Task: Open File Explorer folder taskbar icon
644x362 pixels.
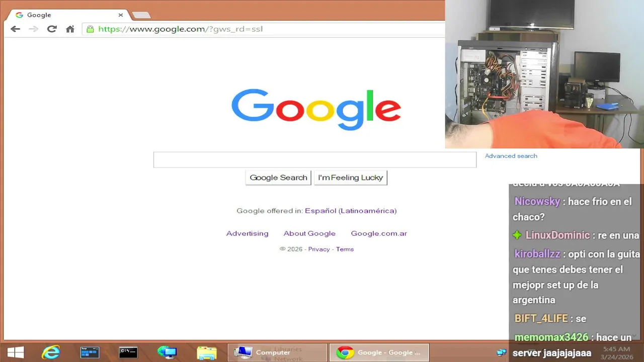Action: (x=206, y=352)
